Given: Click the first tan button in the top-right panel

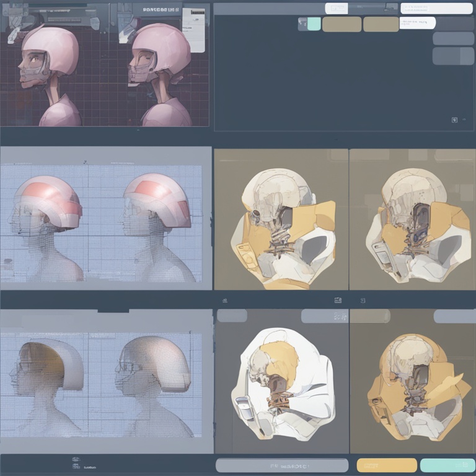Looking at the screenshot, I should tap(342, 24).
